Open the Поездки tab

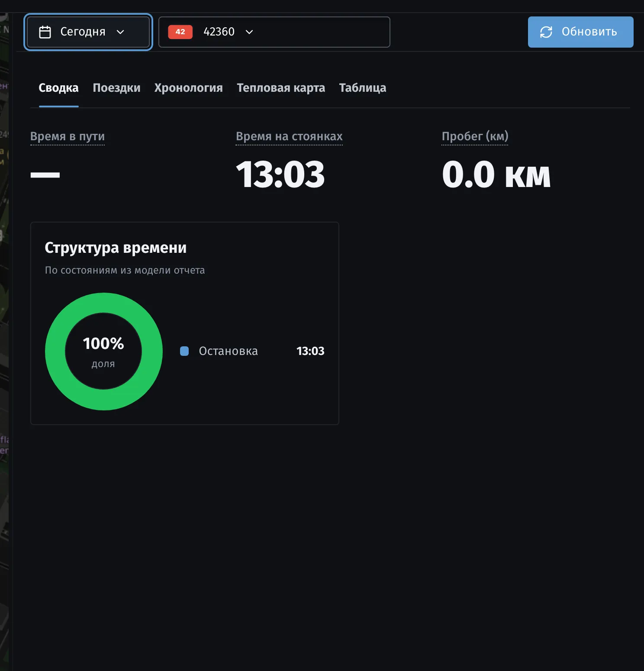point(116,88)
